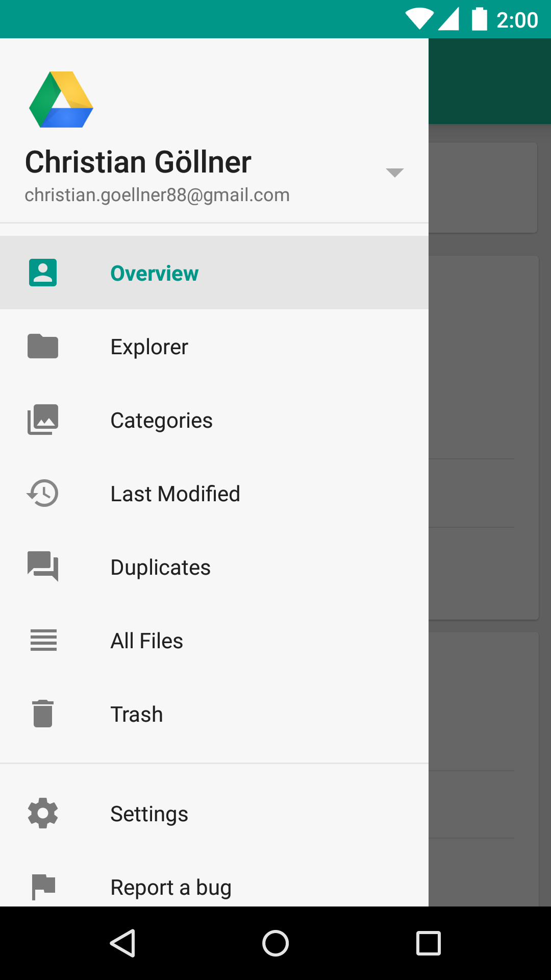The height and width of the screenshot is (980, 551).
Task: Tap the Settings gear icon
Action: pyautogui.click(x=43, y=813)
